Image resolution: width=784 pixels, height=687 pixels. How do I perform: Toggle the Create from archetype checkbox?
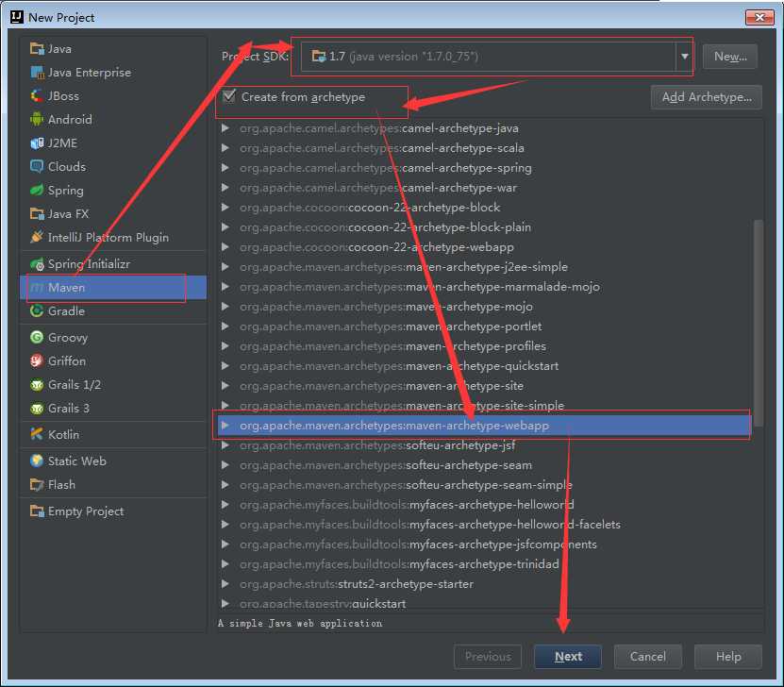tap(229, 96)
